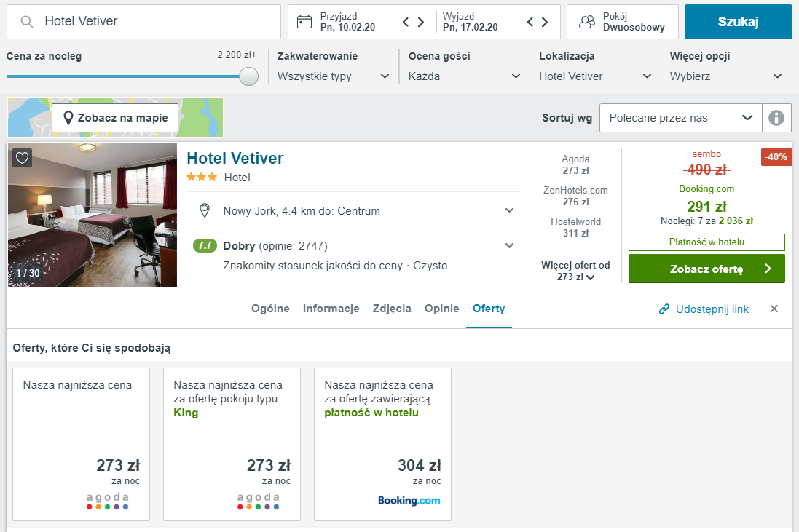Click the guests icon by Pokój

point(587,22)
